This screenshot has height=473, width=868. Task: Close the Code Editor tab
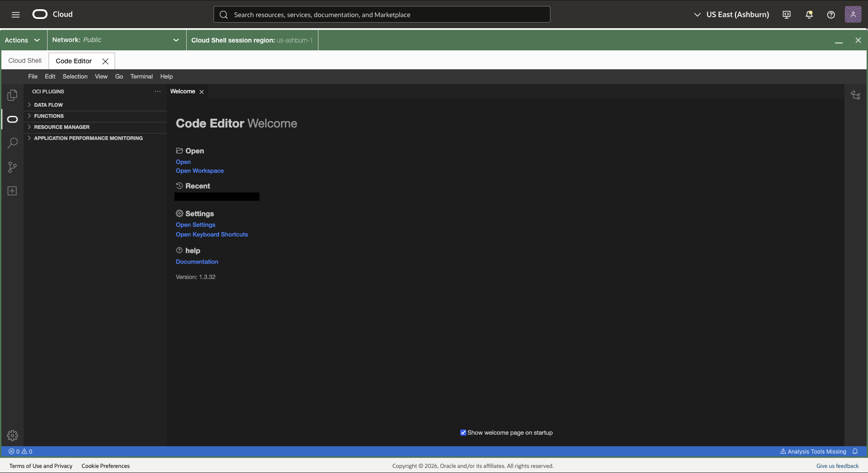(105, 61)
